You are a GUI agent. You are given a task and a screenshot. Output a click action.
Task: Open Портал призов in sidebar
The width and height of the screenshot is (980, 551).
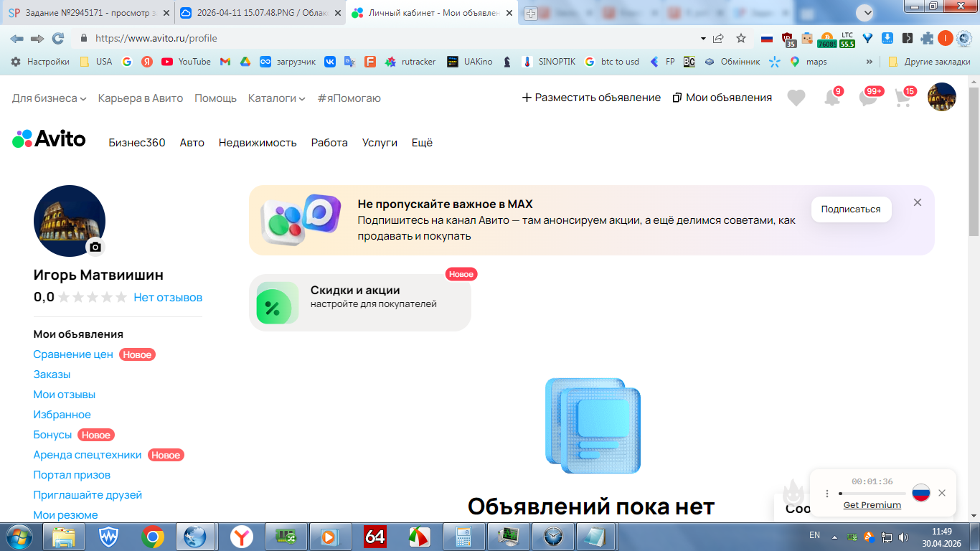pos(72,475)
